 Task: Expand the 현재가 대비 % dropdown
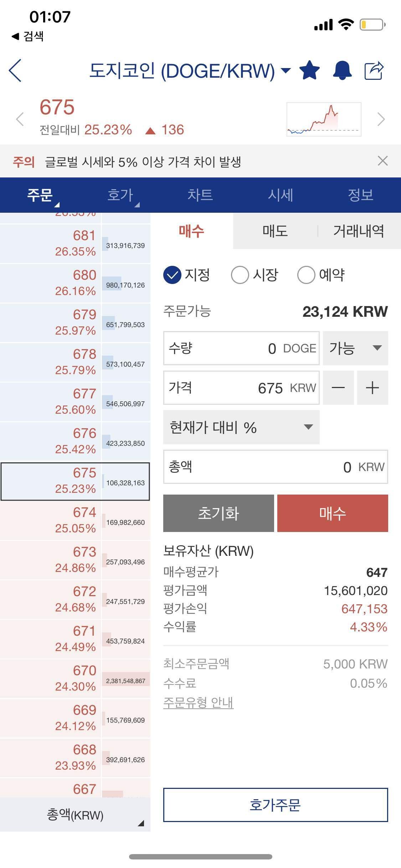[x=241, y=427]
